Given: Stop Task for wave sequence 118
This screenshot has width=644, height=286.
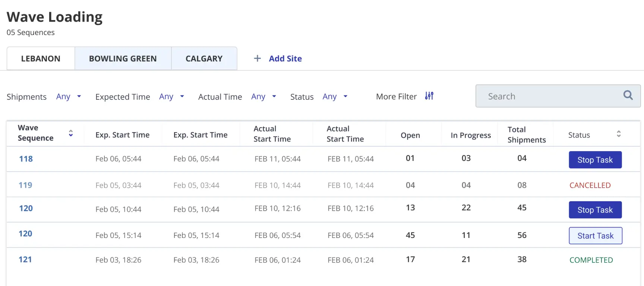Looking at the screenshot, I should pos(595,160).
